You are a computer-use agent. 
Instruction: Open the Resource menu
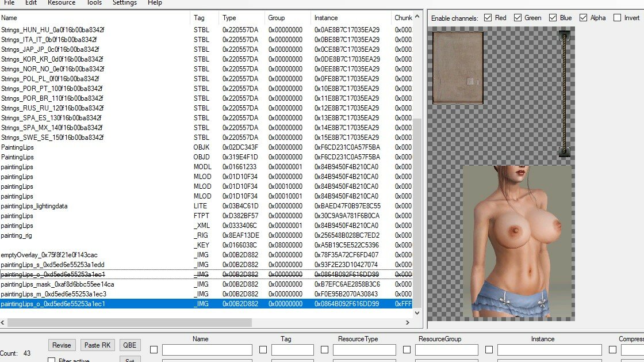coord(62,2)
